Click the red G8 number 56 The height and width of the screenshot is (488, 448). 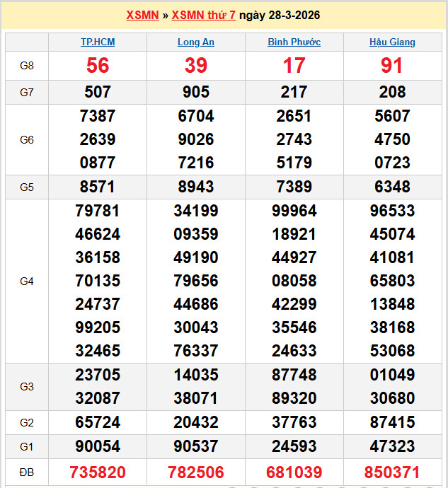pos(98,66)
